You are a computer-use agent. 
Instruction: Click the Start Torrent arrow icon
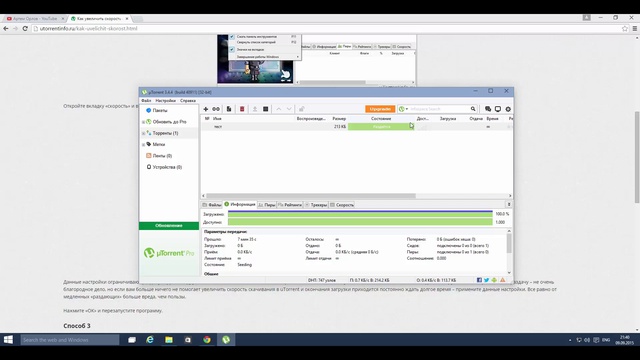click(255, 109)
